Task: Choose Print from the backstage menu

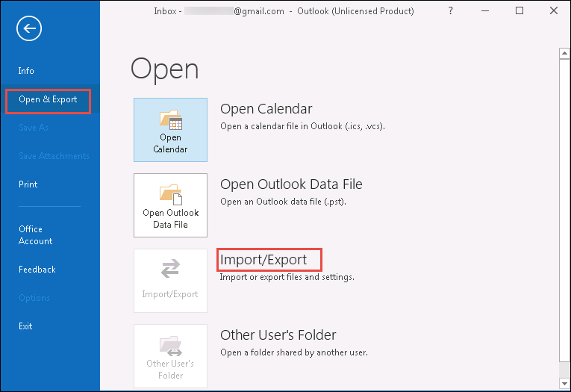Action: pyautogui.click(x=28, y=184)
